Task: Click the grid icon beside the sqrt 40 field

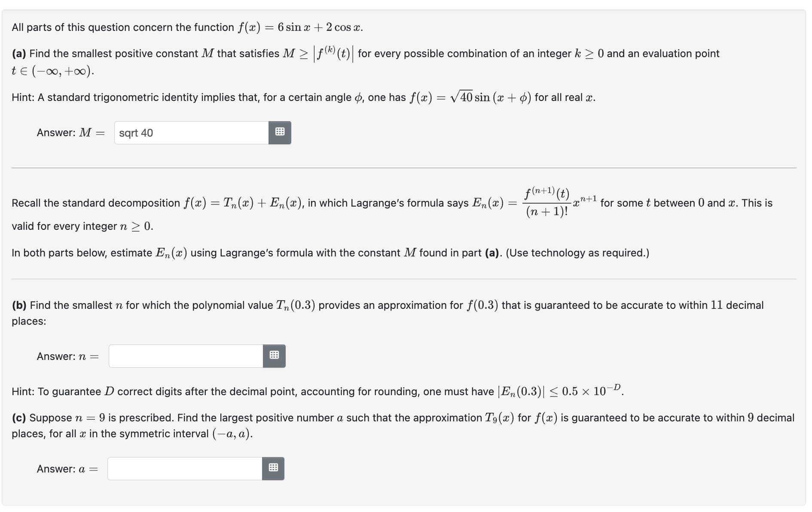Action: tap(280, 133)
